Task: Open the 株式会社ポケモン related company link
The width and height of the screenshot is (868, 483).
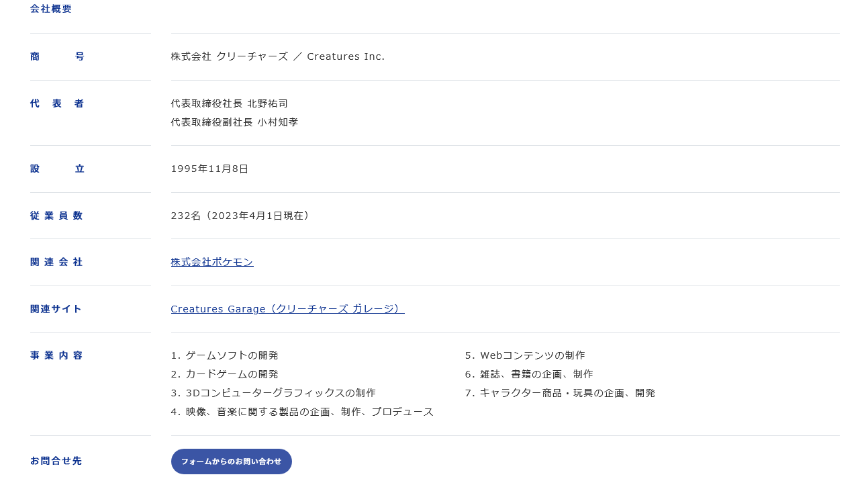Action: pos(212,262)
